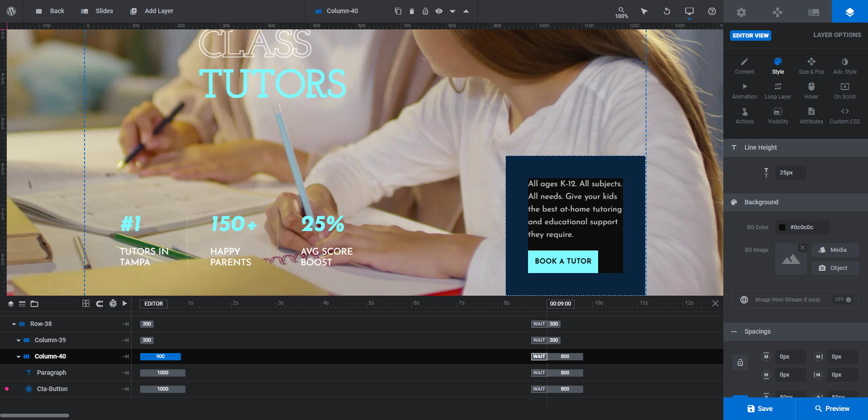
Task: Open device preview desktop selector
Action: click(689, 11)
